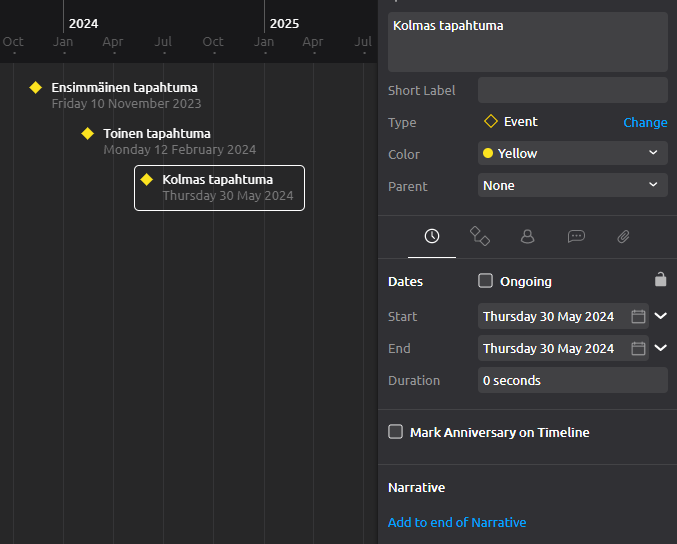677x544 pixels.
Task: Check Mark Anniversary on Timeline
Action: point(395,432)
